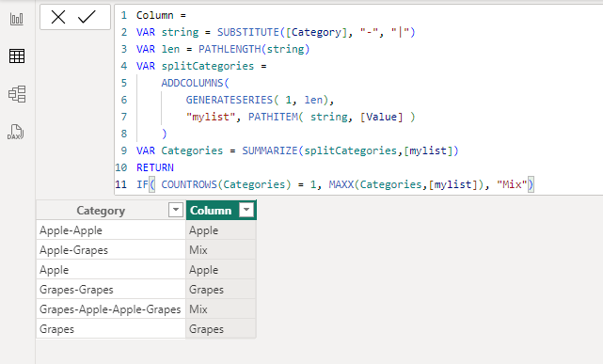The width and height of the screenshot is (603, 364).
Task: Click the Apple-Apple category cell
Action: [x=111, y=230]
